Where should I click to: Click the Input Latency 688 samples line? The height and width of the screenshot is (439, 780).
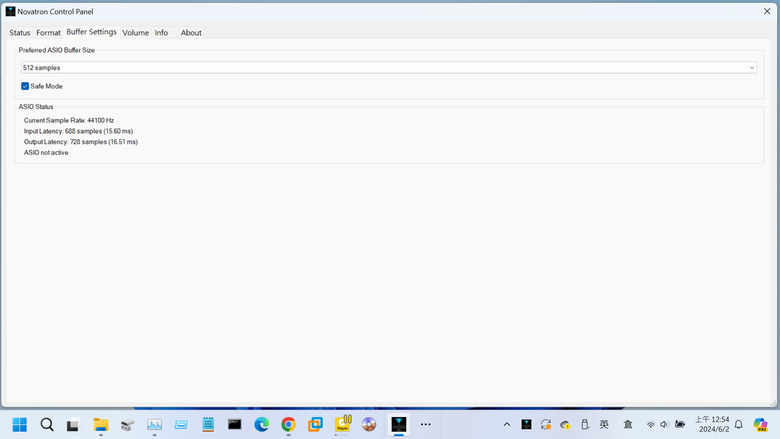coord(78,131)
